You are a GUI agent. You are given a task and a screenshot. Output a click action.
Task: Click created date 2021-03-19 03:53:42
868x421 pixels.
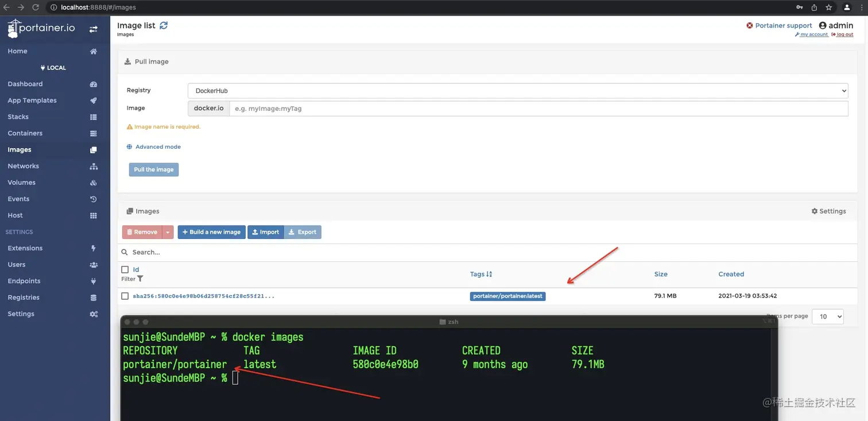[x=747, y=296]
